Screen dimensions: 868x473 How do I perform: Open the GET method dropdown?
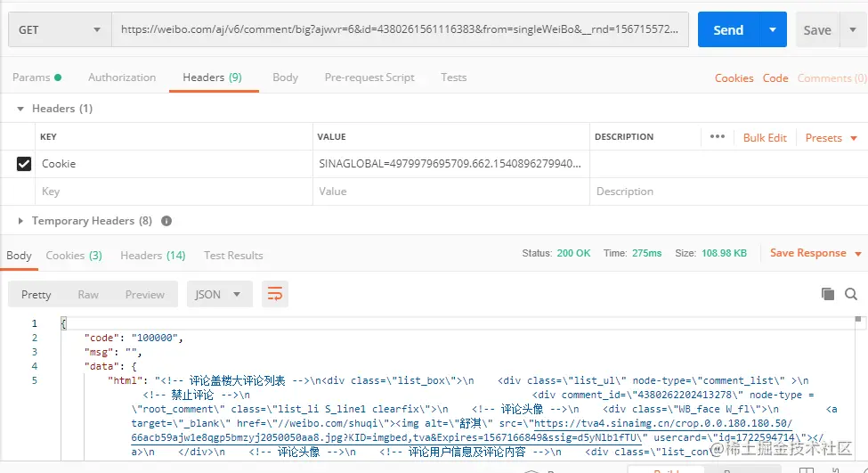click(60, 30)
